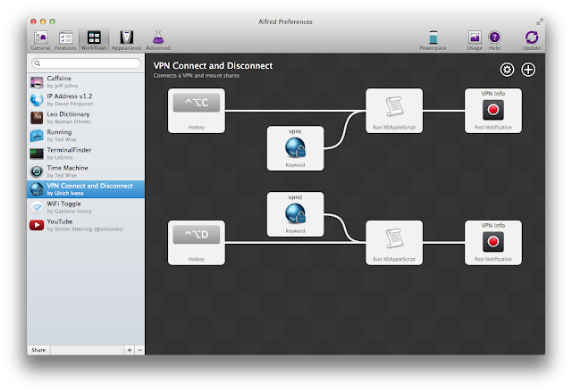Viewport: 572px width, 392px height.
Task: Add a new workflow with plus button
Action: click(129, 350)
